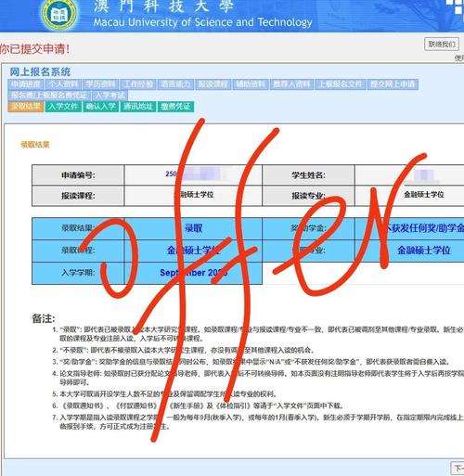The height and width of the screenshot is (476, 464).
Task: Click the 备注 notes heading
Action: coord(44,318)
